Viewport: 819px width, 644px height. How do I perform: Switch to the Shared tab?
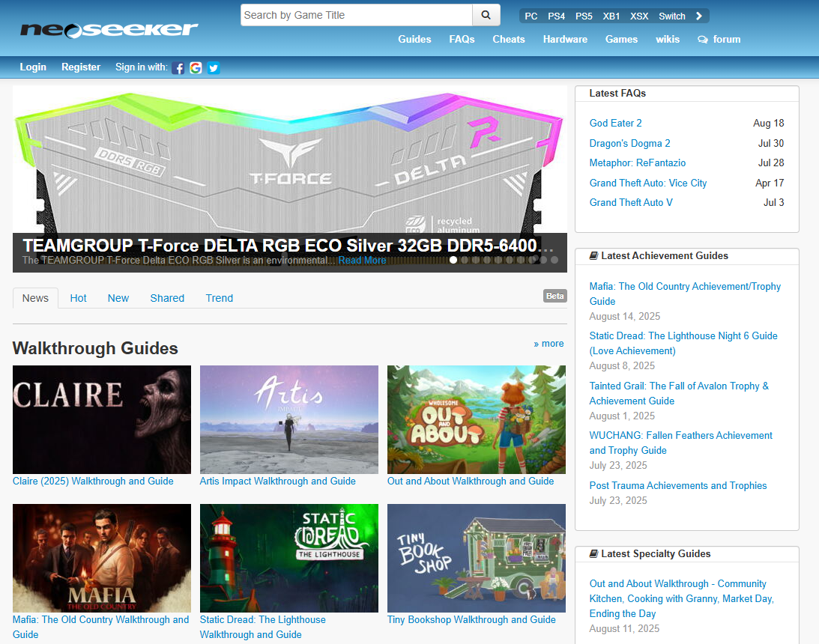167,298
